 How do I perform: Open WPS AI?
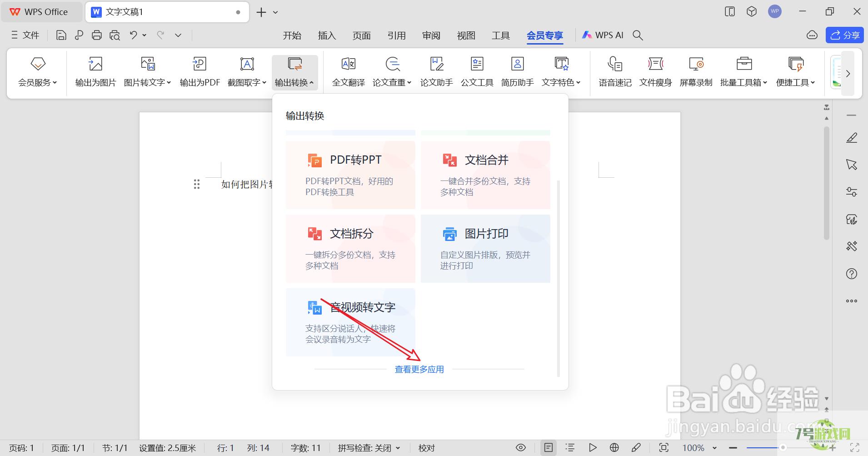click(x=603, y=35)
